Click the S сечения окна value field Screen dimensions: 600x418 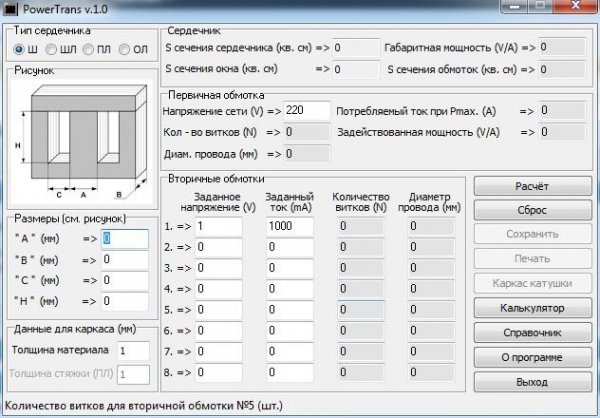(356, 69)
